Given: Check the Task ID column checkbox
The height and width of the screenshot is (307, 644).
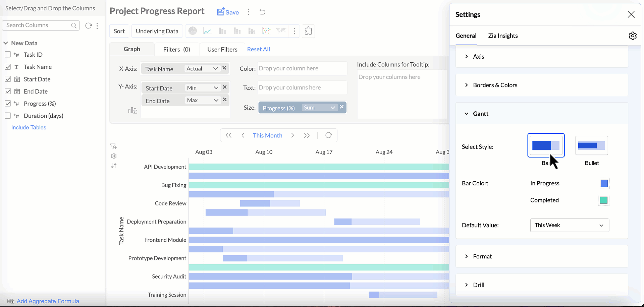Looking at the screenshot, I should (x=8, y=55).
